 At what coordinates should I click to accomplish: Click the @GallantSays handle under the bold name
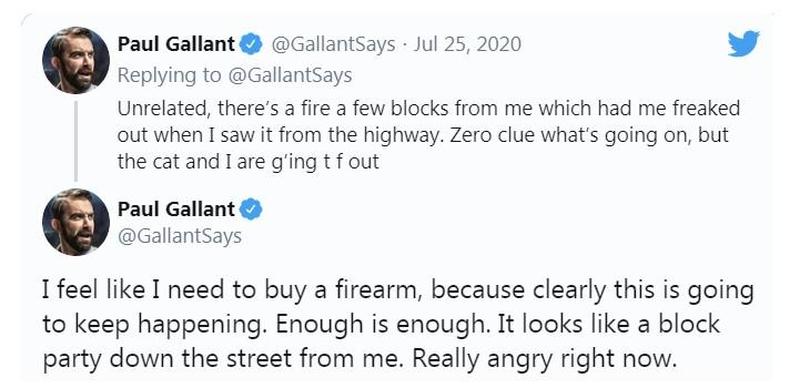(180, 237)
